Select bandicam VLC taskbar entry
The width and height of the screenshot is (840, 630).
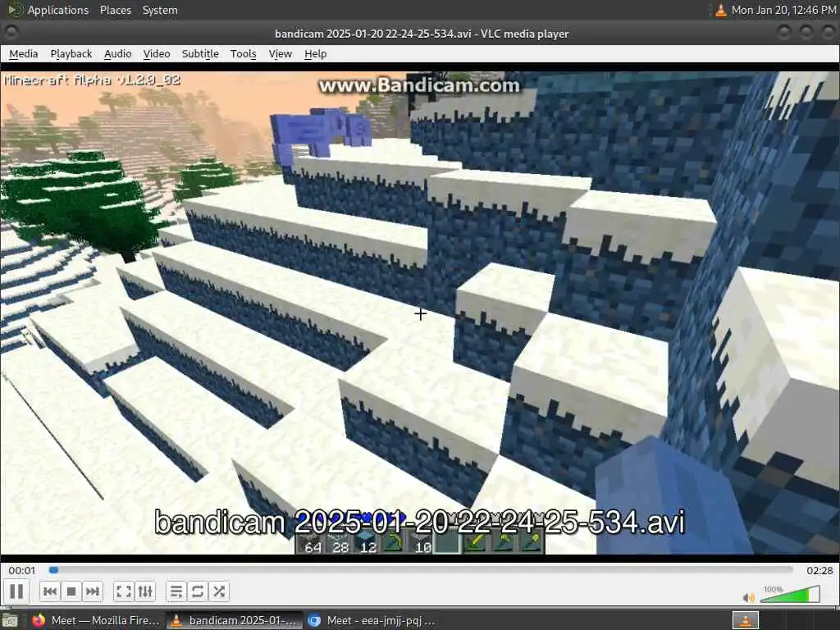(234, 620)
